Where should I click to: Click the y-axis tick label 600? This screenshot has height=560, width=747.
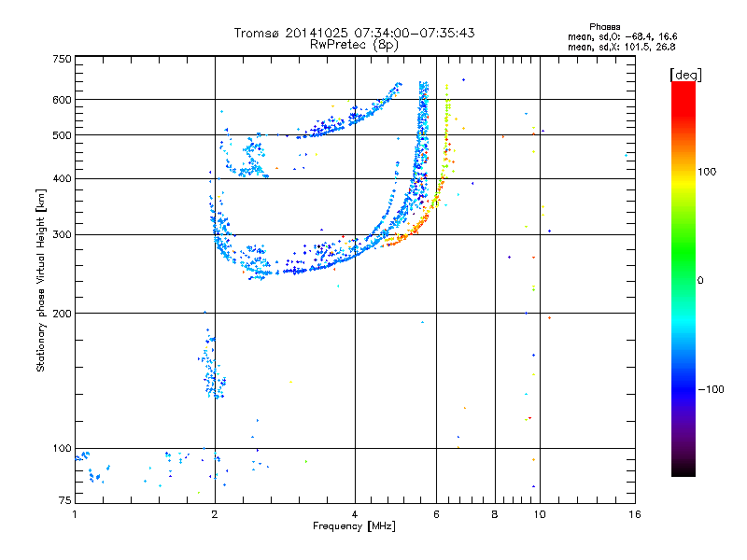(62, 100)
